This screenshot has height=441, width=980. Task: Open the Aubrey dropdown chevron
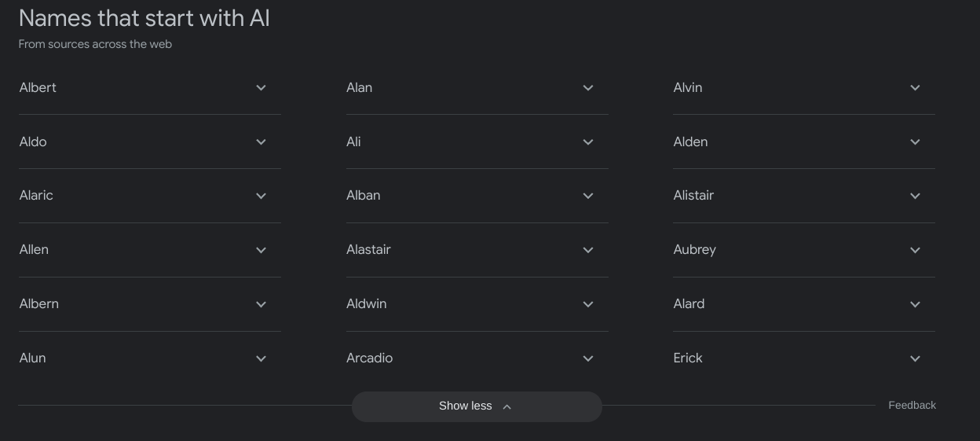click(915, 250)
